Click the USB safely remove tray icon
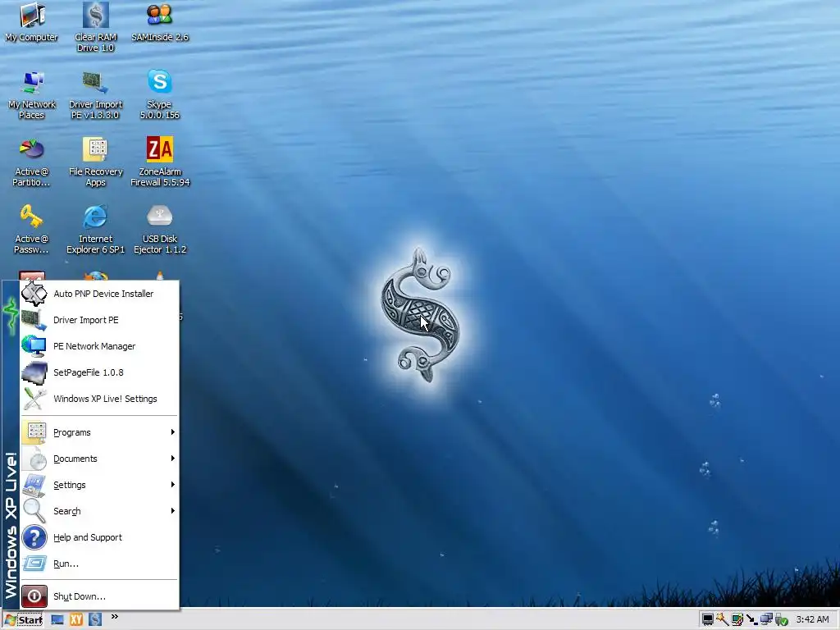Image resolution: width=840 pixels, height=630 pixels. coord(781,620)
